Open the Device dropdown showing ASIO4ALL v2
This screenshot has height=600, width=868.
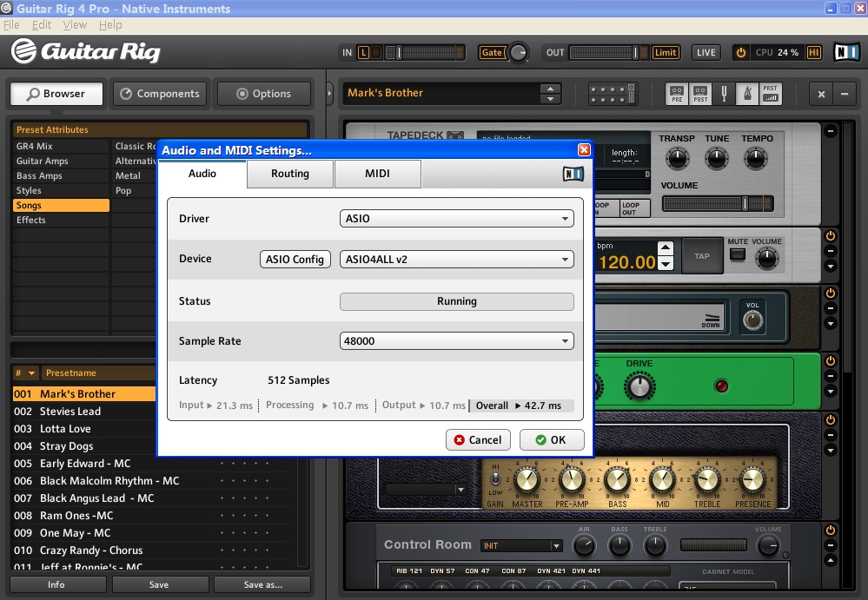(x=457, y=260)
